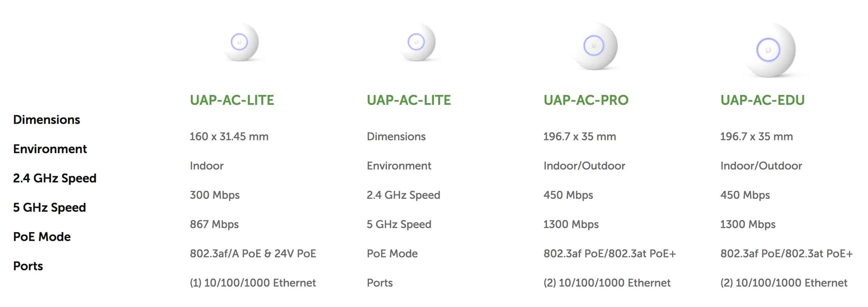Click the UAP-AC-PRO Indoor/Outdoor value

[x=584, y=166]
